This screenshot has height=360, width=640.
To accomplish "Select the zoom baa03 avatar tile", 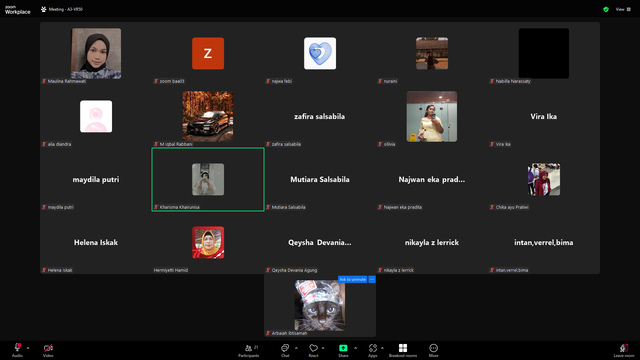I will [208, 53].
